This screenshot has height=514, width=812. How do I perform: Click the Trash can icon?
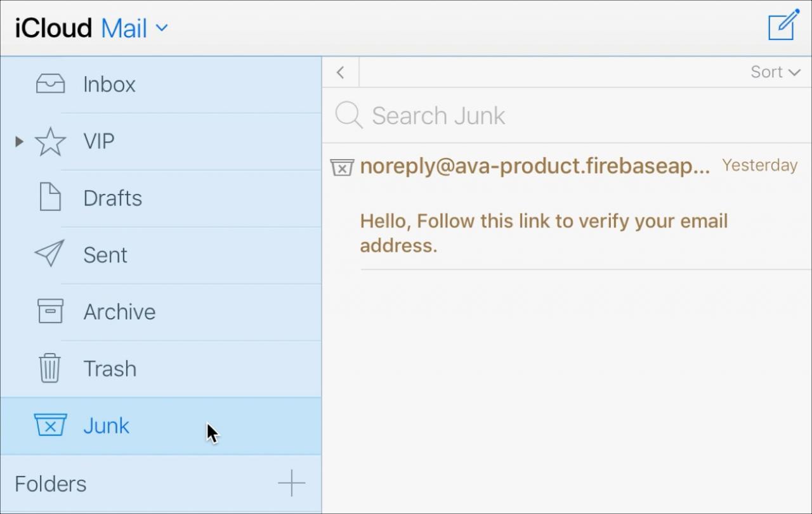tap(50, 368)
